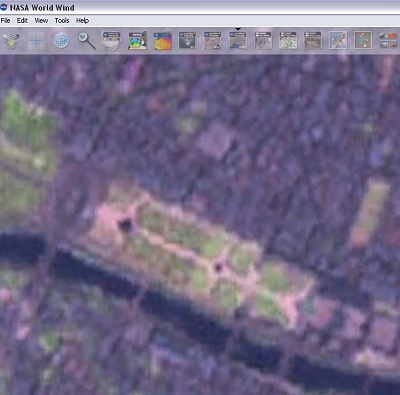Enable the MODIS imagery layer icon

click(137, 41)
